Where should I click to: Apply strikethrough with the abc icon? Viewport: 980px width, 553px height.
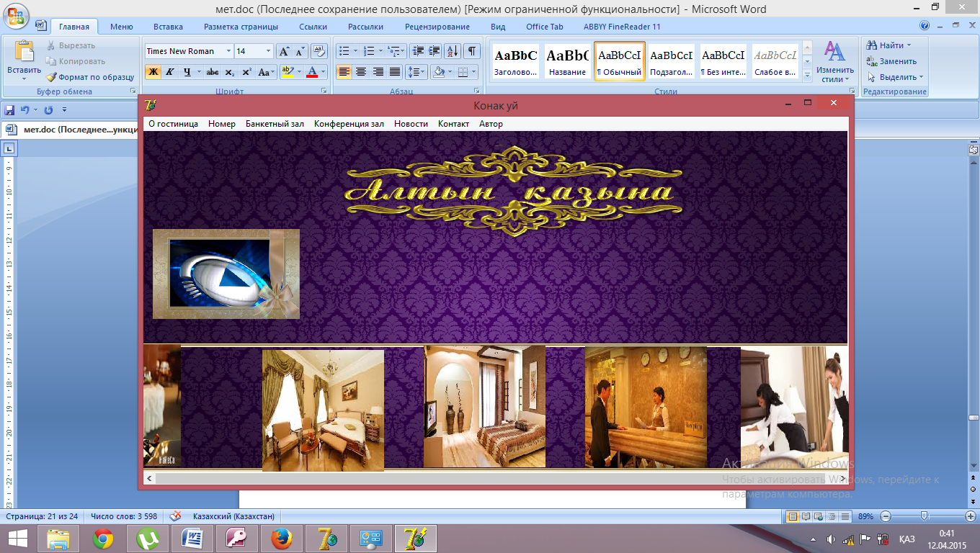213,72
